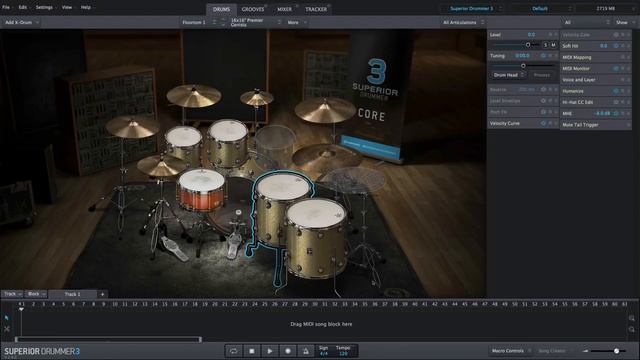Open the More dropdown
This screenshot has width=640, height=360.
pyautogui.click(x=297, y=22)
